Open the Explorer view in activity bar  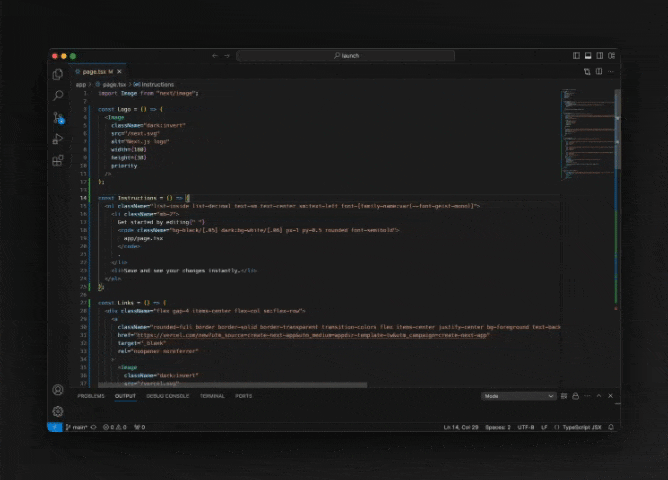pyautogui.click(x=58, y=75)
